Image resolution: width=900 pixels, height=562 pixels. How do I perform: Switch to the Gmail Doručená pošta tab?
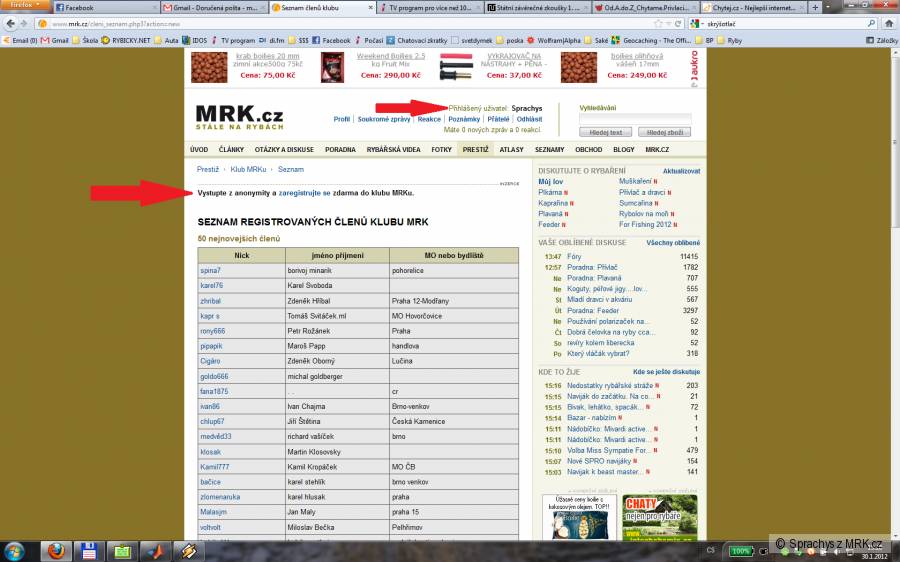(214, 8)
